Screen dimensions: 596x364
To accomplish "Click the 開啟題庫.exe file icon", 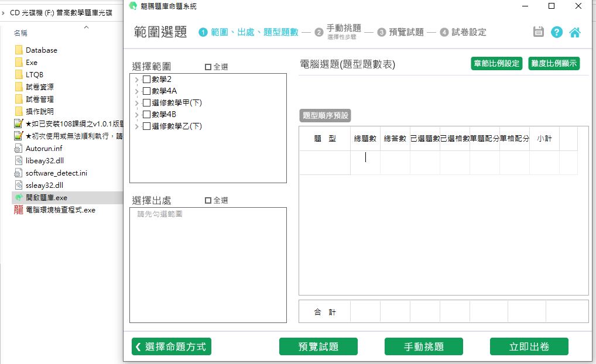I will click(19, 198).
